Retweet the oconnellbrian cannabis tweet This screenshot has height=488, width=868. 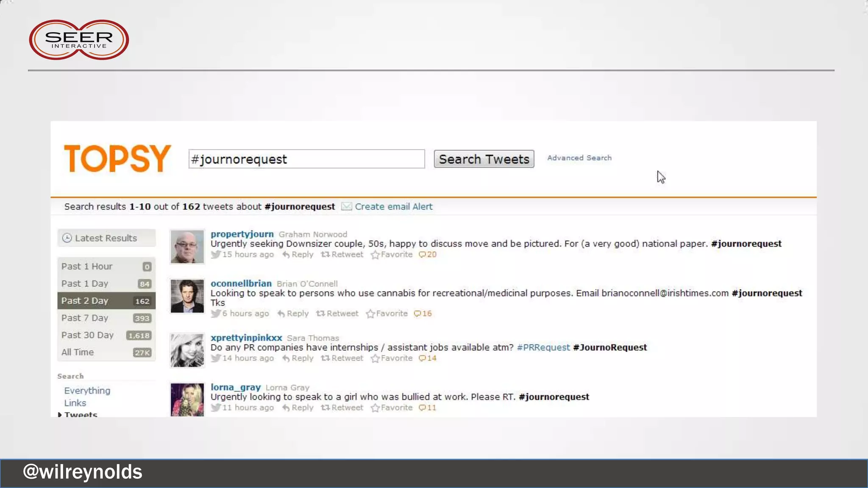coord(337,313)
